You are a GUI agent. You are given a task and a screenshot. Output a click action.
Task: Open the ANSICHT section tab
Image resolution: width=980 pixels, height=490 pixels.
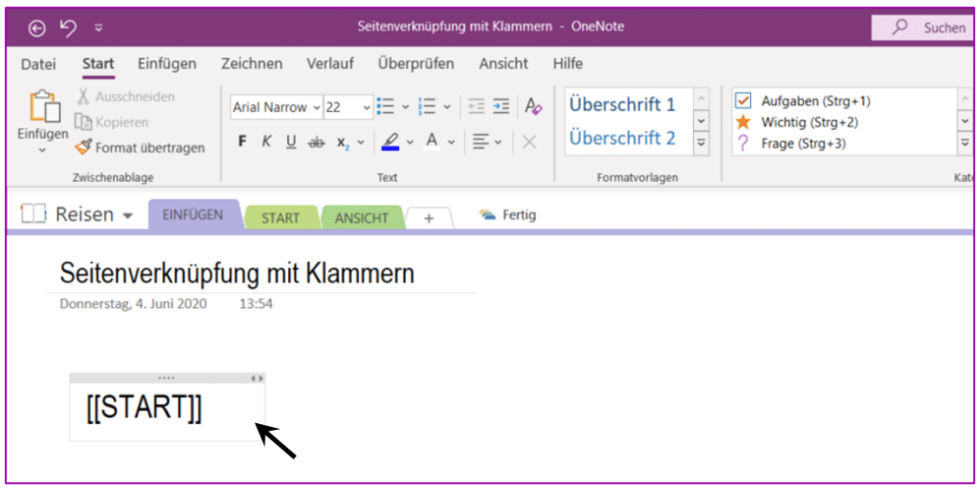click(361, 218)
